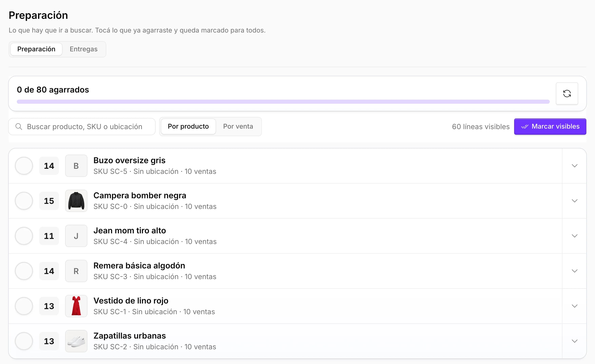The width and height of the screenshot is (595, 364).
Task: Expand the Buzo oversize gris row
Action: tap(574, 166)
